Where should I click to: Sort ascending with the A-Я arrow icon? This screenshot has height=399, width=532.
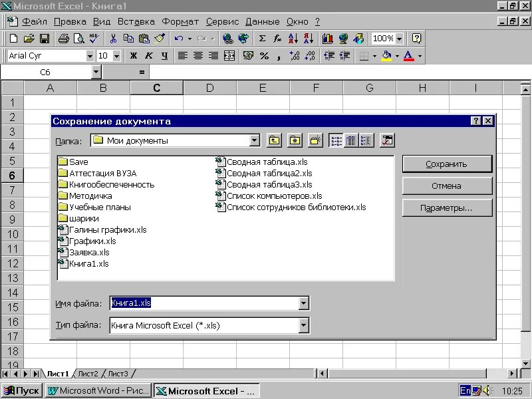tap(293, 39)
